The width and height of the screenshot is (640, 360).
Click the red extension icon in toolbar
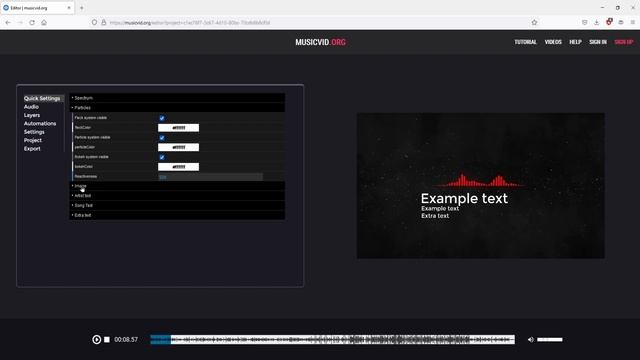click(x=609, y=22)
